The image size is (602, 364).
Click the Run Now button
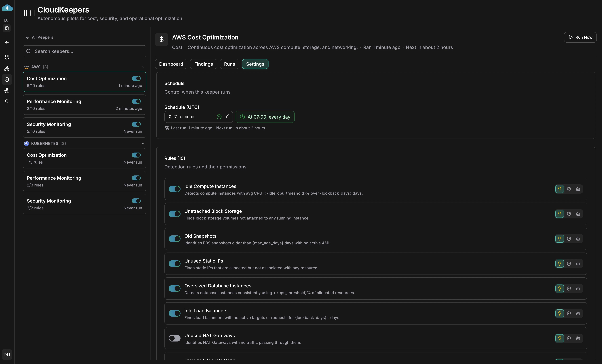(580, 37)
